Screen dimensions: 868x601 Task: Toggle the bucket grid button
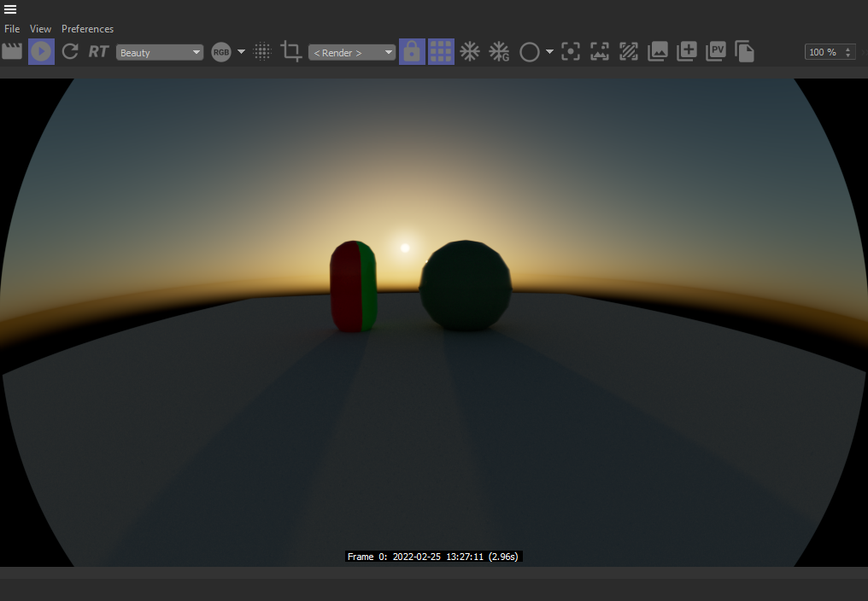441,51
